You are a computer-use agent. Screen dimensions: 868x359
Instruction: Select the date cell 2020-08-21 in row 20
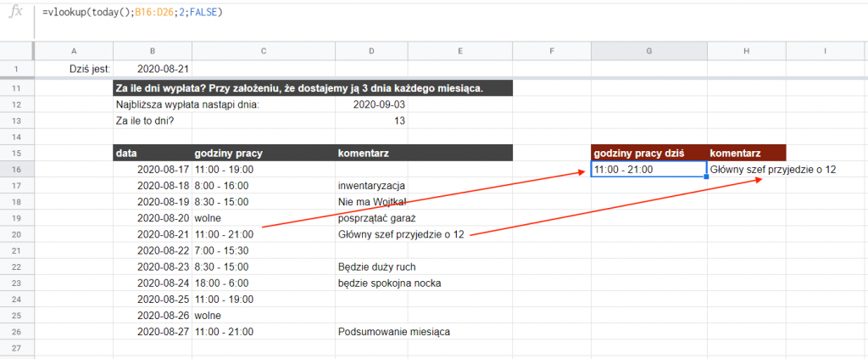click(x=153, y=233)
